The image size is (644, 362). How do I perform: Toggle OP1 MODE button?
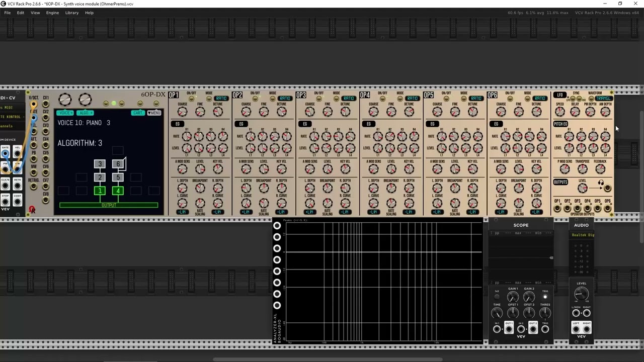point(209,98)
